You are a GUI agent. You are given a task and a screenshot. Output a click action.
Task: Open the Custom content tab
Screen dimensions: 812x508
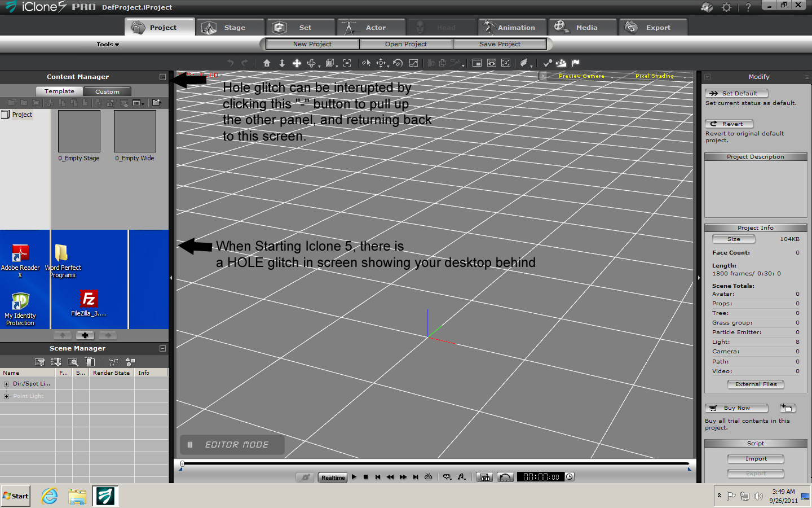pos(107,91)
